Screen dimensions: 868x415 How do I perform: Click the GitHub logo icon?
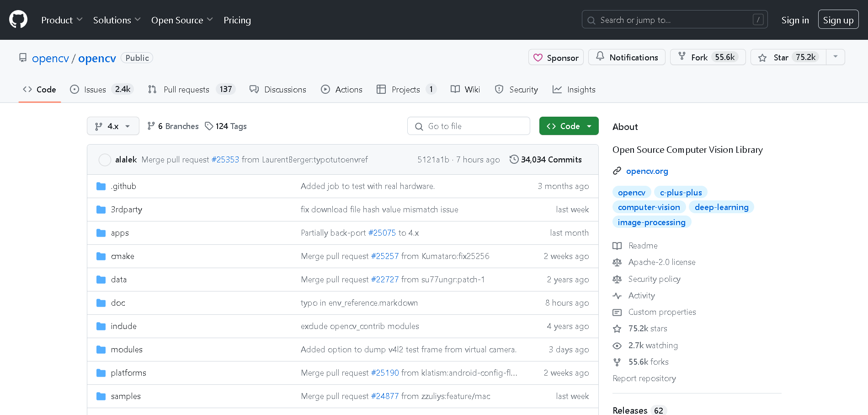[x=18, y=20]
